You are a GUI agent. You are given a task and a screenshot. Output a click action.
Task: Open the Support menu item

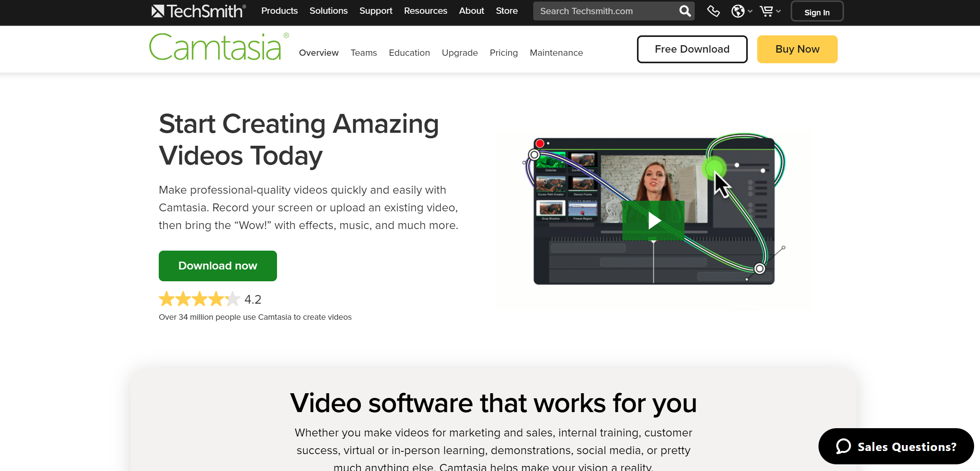375,11
